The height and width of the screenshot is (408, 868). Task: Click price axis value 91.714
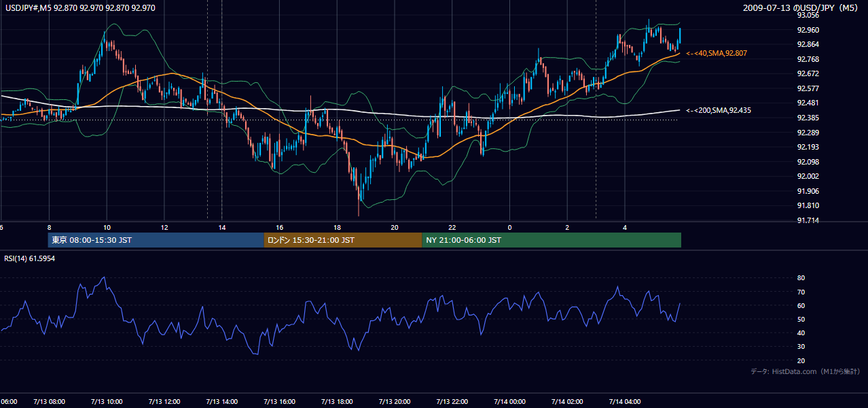coord(808,220)
